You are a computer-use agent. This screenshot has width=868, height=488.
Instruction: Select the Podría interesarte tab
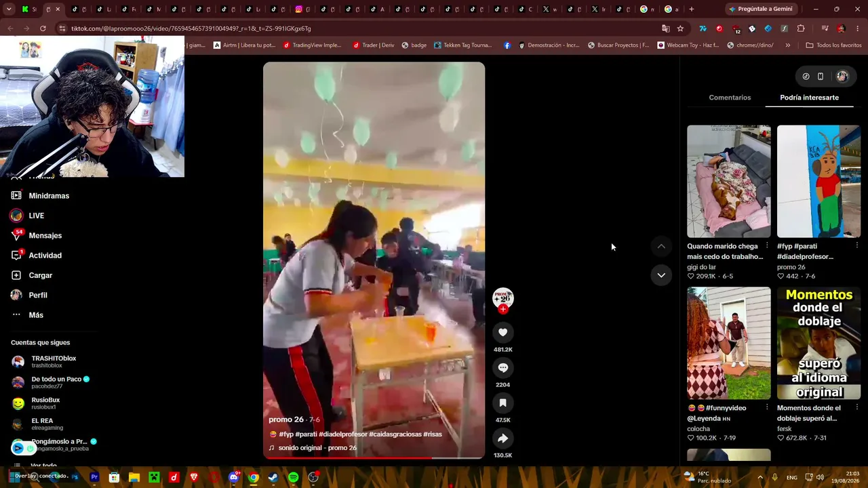809,98
